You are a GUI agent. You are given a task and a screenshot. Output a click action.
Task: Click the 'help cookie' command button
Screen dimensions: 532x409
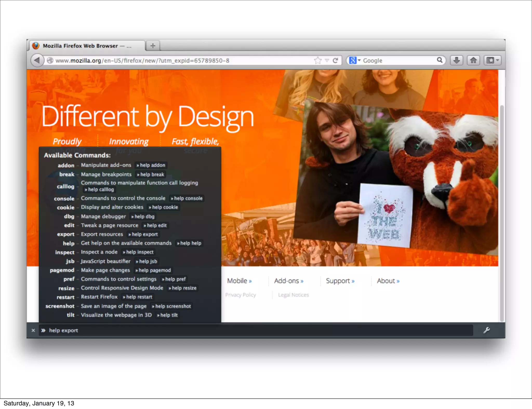(x=163, y=207)
